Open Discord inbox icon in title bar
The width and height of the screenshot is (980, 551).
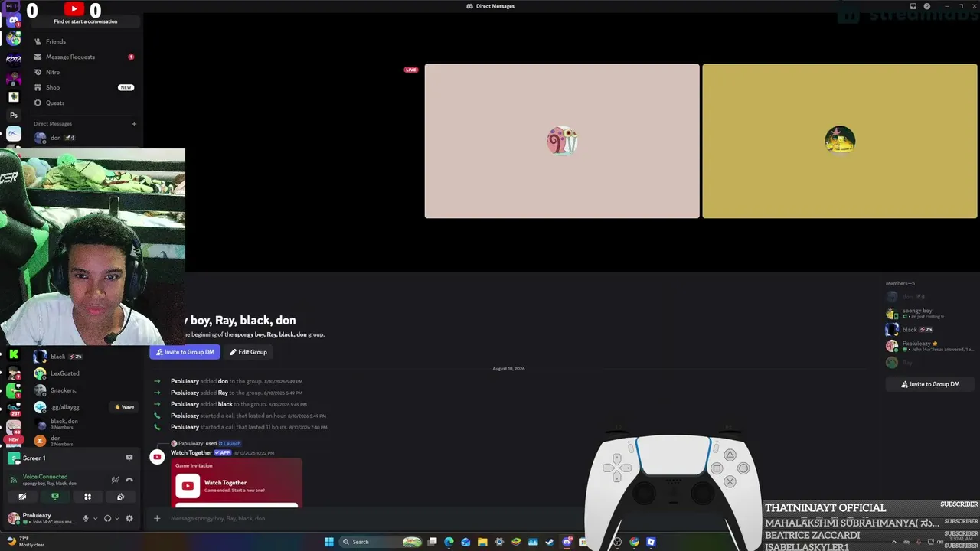pyautogui.click(x=913, y=6)
